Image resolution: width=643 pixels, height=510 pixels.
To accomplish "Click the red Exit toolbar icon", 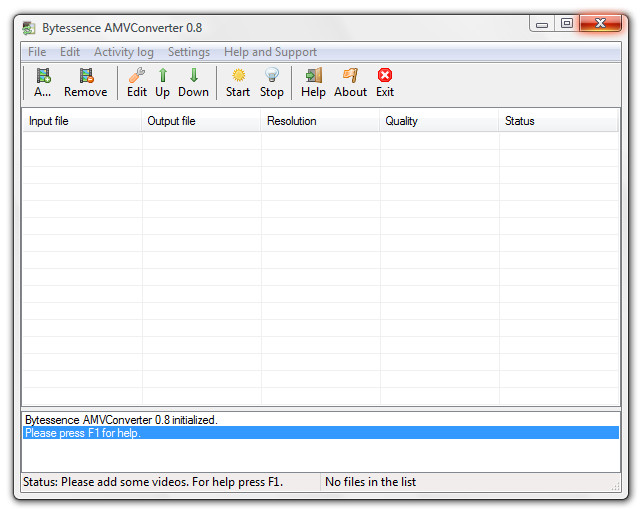I will coord(385,82).
